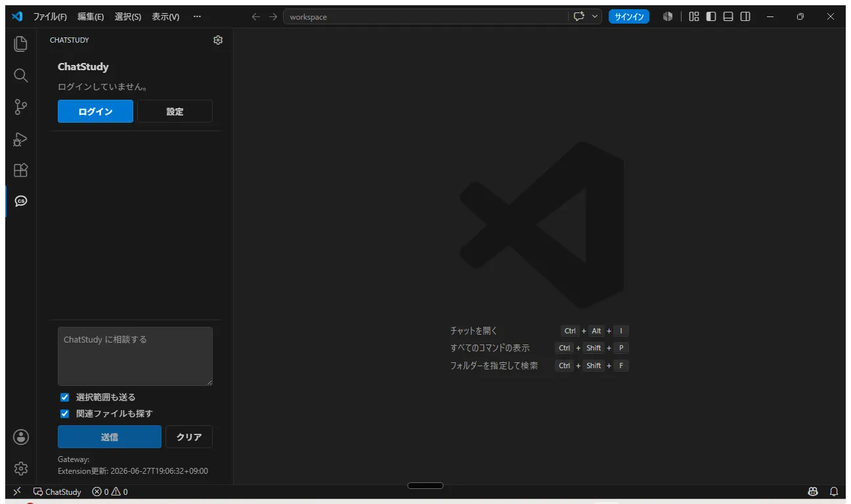
Task: Open chat via the title bar chat icon
Action: 579,17
